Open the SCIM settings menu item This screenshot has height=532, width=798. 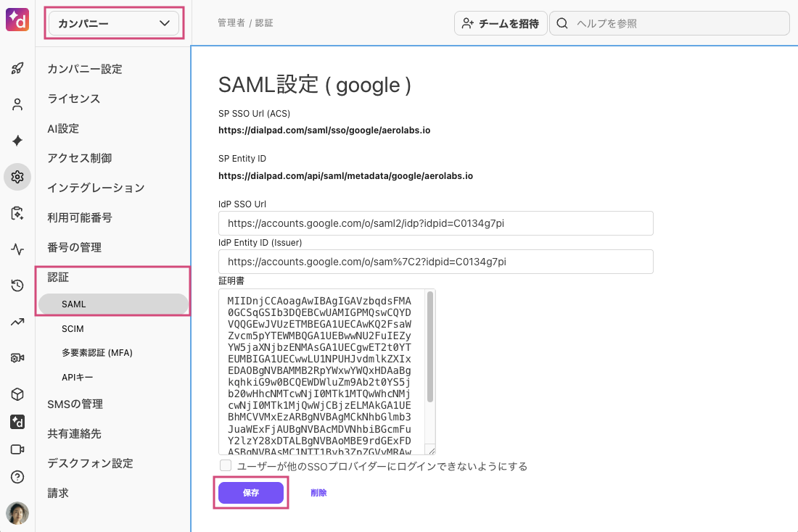click(73, 329)
